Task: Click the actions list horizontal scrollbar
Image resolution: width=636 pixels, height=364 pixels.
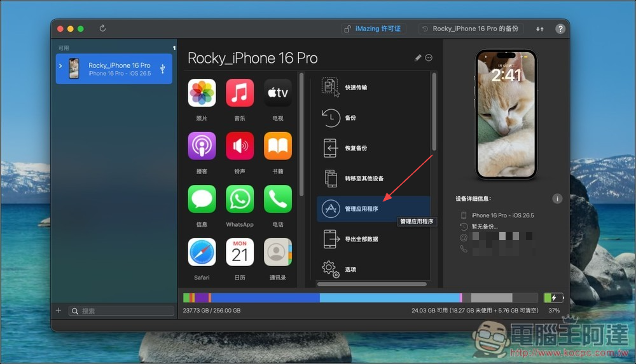Action: tap(371, 284)
